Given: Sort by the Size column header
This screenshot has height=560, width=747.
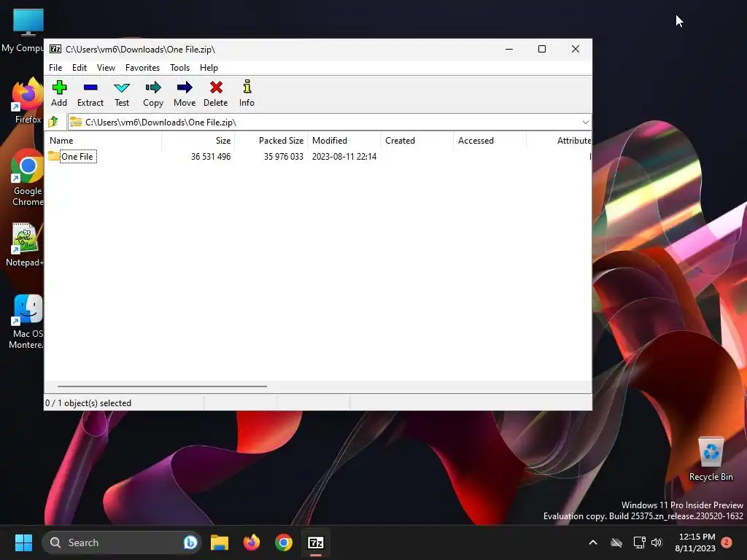Looking at the screenshot, I should pos(198,141).
